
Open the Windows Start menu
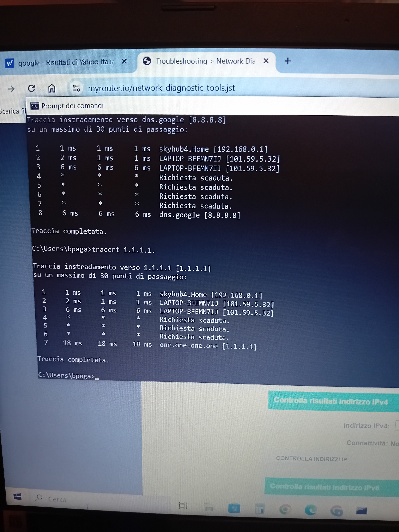[x=17, y=497]
